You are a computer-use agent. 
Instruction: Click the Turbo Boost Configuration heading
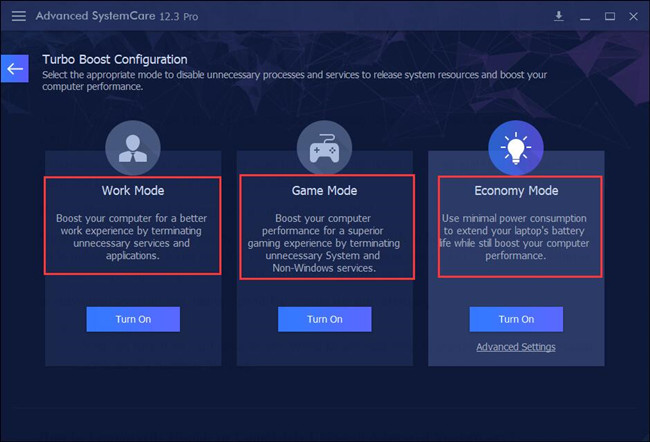click(115, 60)
